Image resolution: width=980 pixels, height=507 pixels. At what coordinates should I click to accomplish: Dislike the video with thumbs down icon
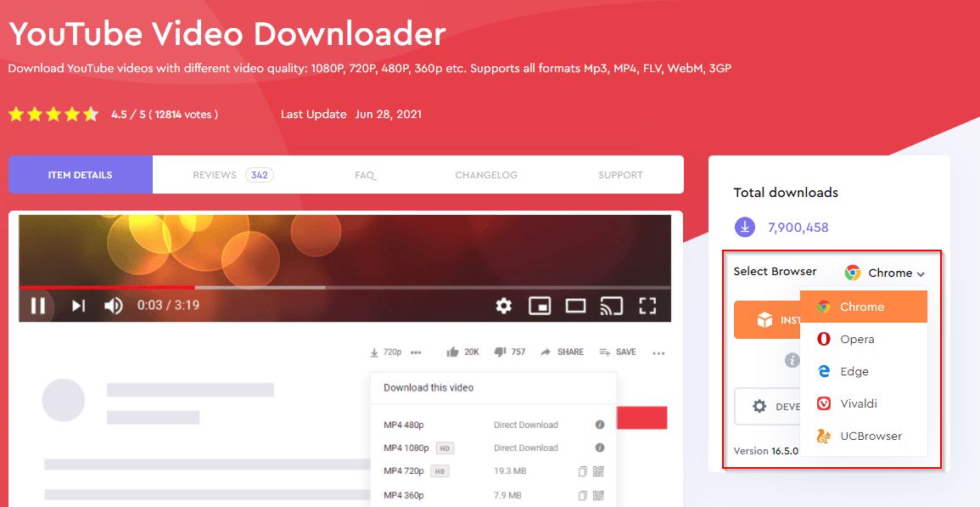click(x=500, y=352)
